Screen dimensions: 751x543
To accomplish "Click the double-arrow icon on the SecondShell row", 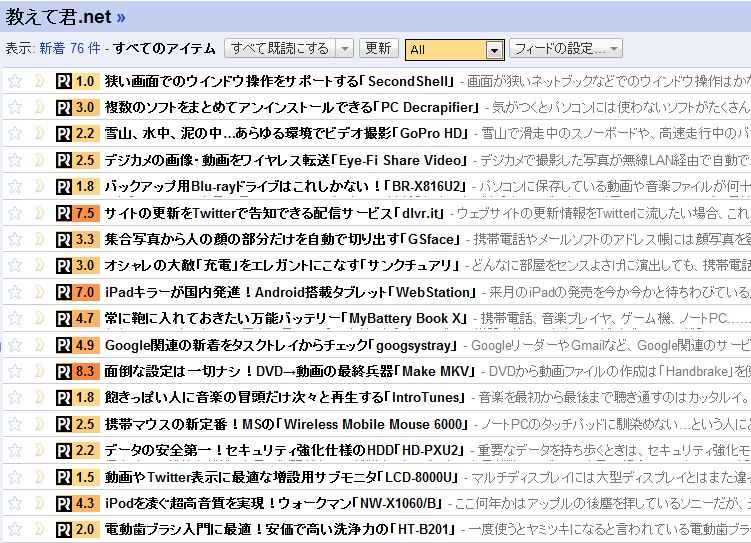I will click(40, 81).
